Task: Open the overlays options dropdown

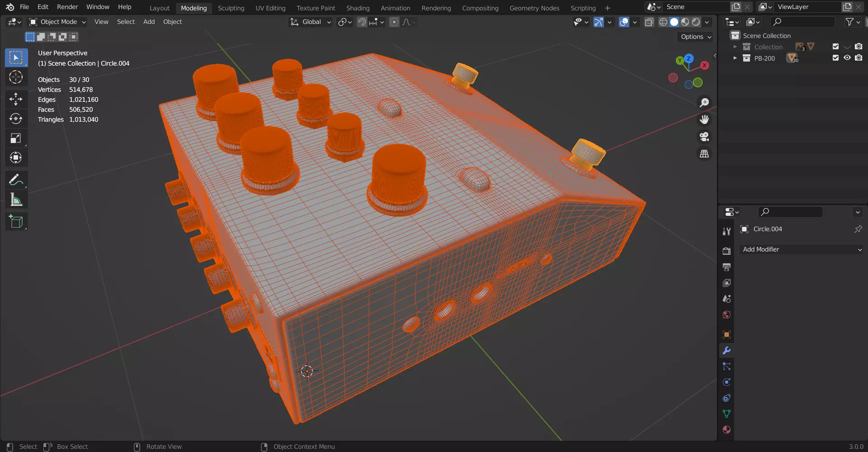Action: click(635, 22)
